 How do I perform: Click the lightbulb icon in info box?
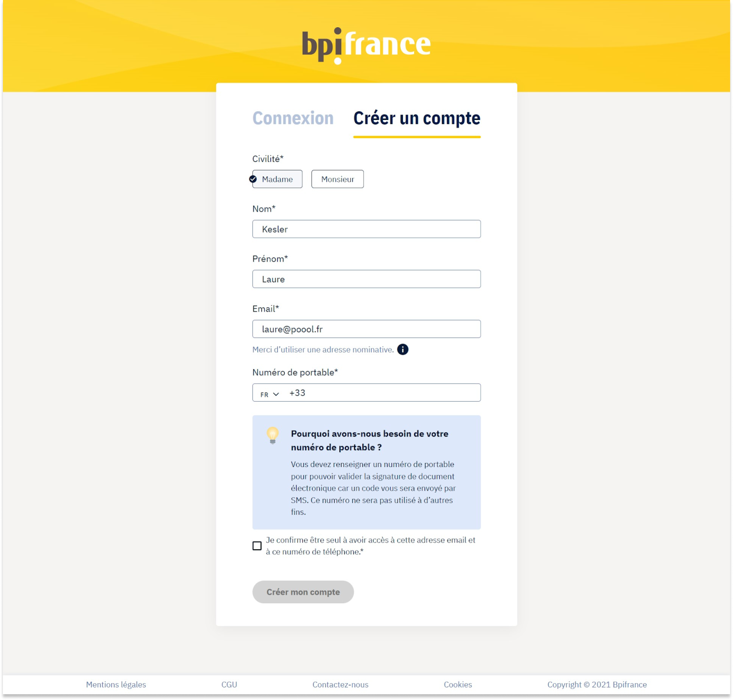[272, 435]
